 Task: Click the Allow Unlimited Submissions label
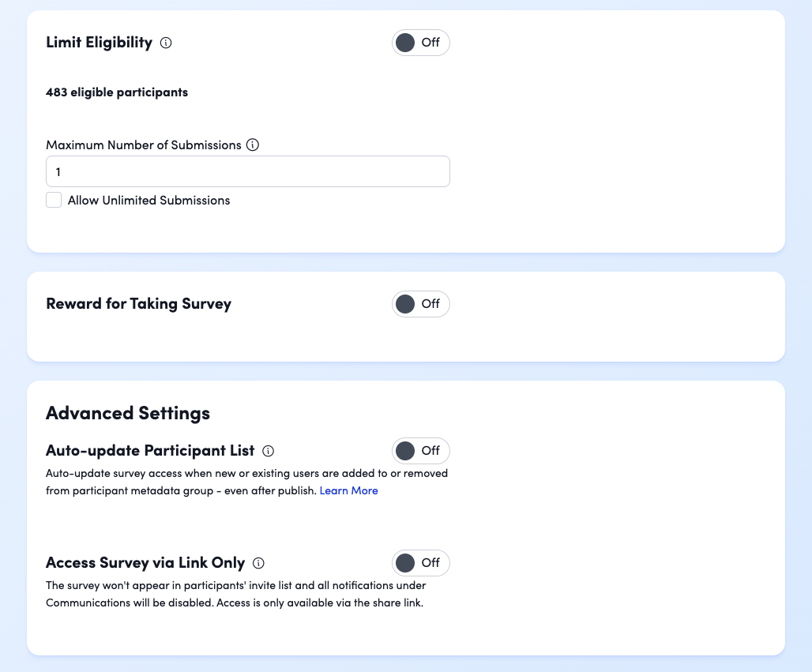[149, 201]
